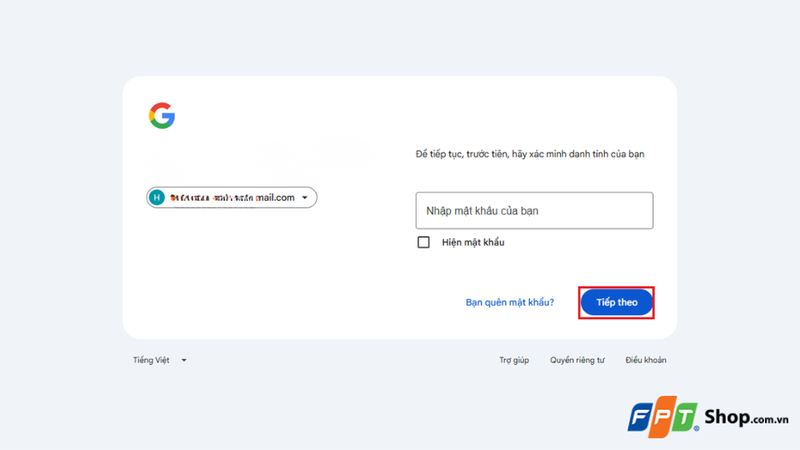Viewport: 800px width, 450px height.
Task: Click the Google logo
Action: click(x=162, y=116)
